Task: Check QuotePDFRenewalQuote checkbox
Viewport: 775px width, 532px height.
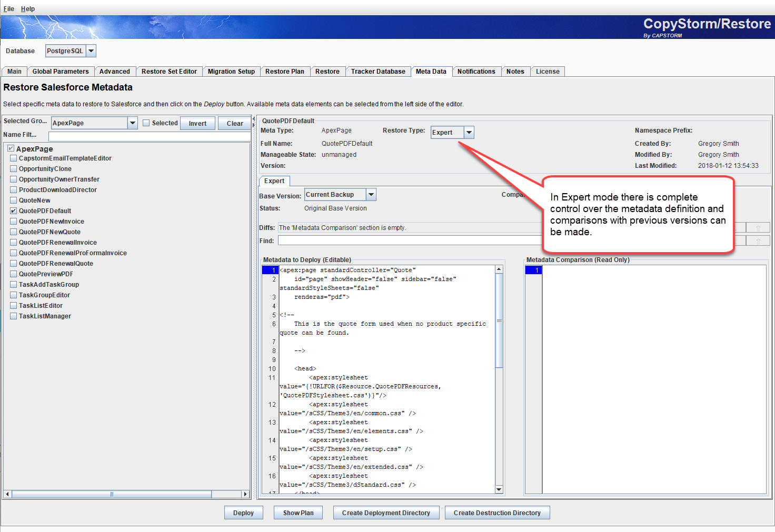Action: [x=14, y=264]
